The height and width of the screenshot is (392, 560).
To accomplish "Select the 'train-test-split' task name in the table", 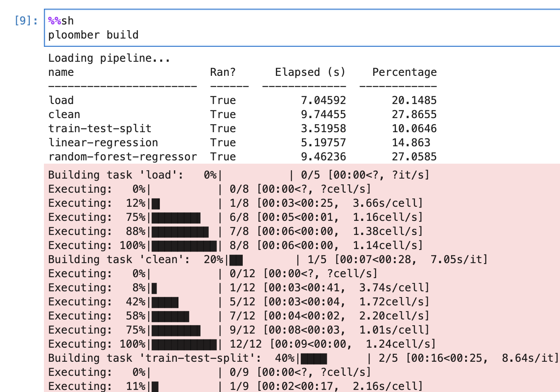I will 100,128.
